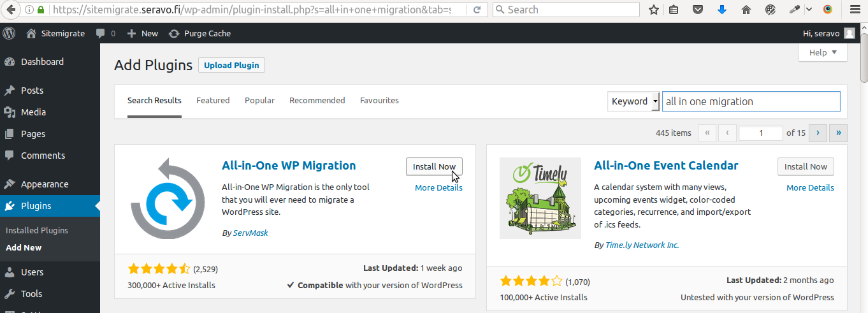
Task: Click the browser Search box
Action: [566, 10]
